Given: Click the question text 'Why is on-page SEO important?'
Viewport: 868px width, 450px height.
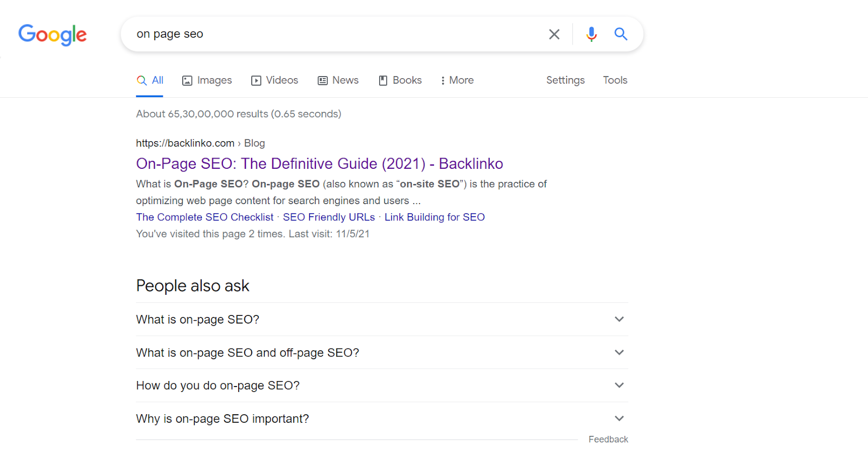Looking at the screenshot, I should click(222, 419).
